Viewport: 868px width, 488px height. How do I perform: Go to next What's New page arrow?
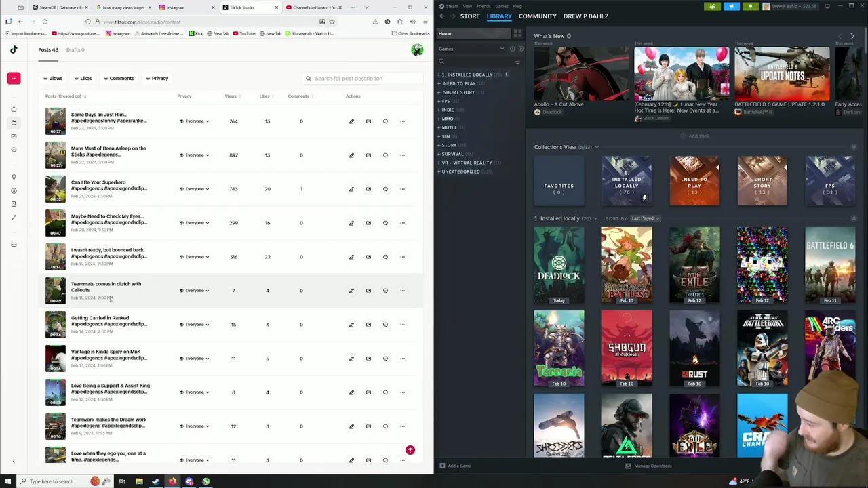click(852, 36)
